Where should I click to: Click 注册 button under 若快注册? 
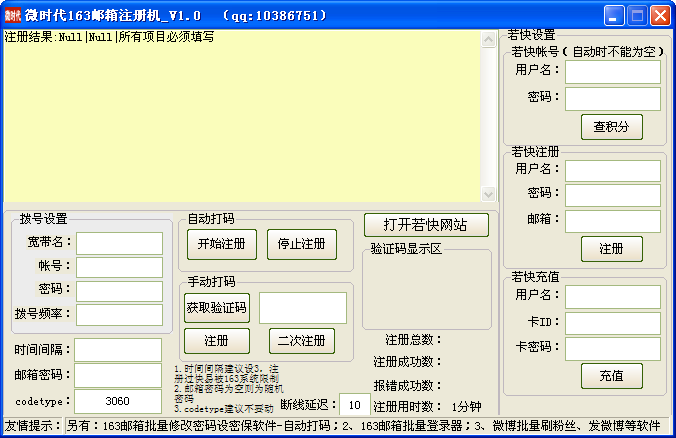pyautogui.click(x=611, y=249)
